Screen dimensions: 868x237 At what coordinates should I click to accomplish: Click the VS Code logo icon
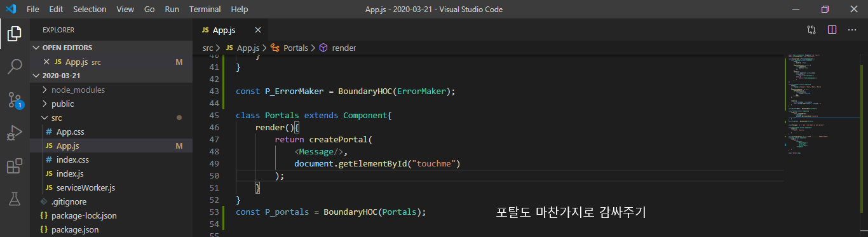11,10
